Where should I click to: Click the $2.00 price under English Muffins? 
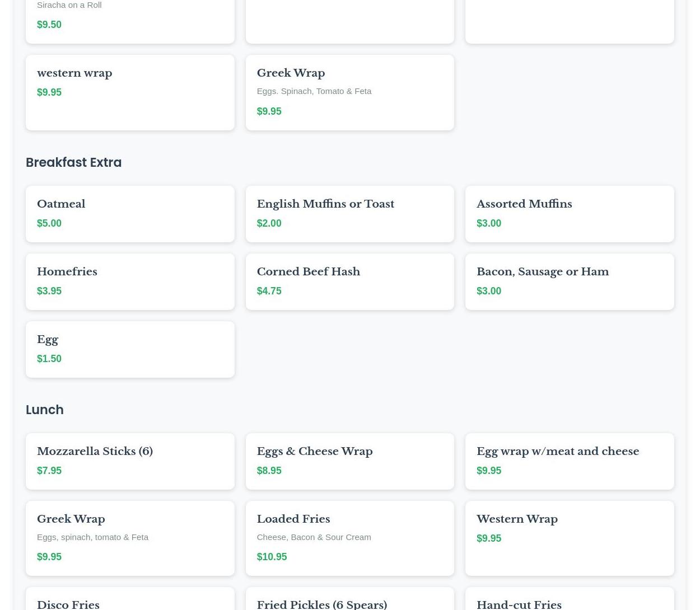(269, 223)
